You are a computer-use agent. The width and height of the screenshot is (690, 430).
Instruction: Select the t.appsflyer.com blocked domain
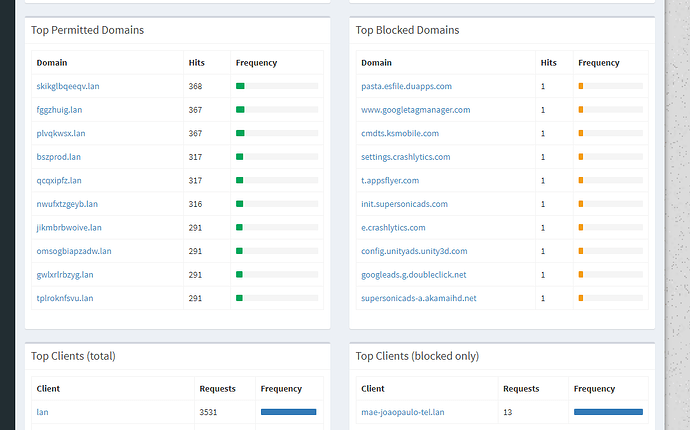[x=390, y=181]
